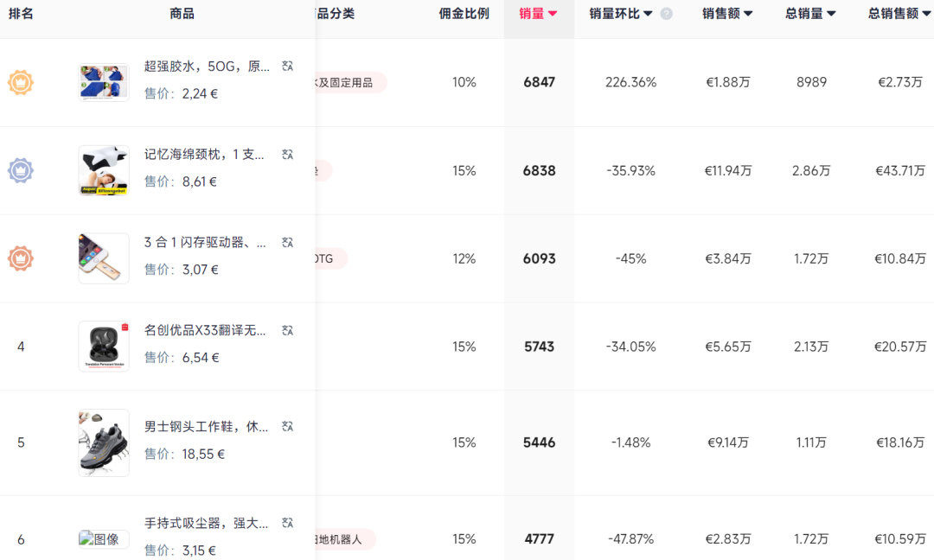The width and height of the screenshot is (934, 560).
Task: Sort the table by 销量环比
Action: (648, 14)
